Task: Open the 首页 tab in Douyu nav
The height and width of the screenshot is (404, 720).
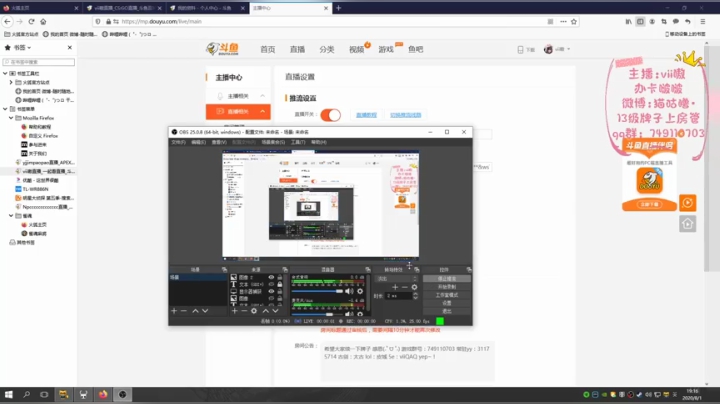Action: point(267,49)
